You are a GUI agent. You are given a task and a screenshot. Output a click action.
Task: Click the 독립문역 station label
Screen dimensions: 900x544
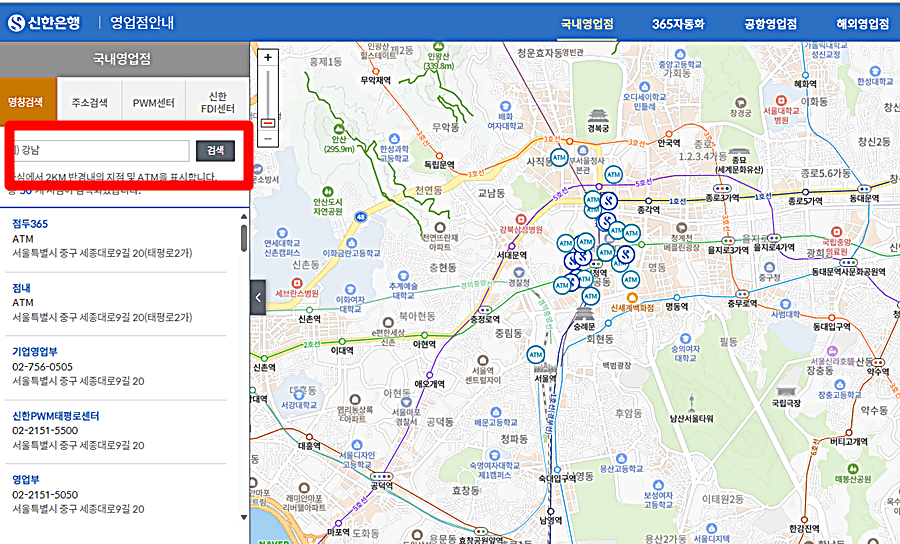coord(439,165)
